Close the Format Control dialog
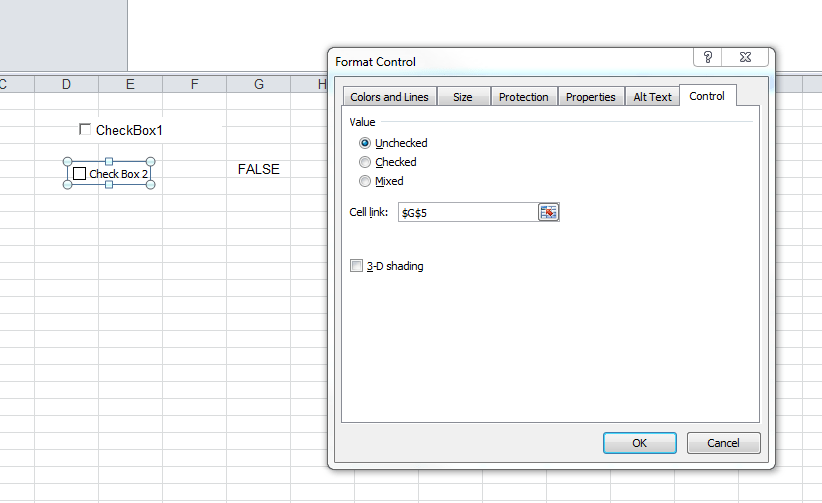This screenshot has width=822, height=503. pyautogui.click(x=745, y=57)
